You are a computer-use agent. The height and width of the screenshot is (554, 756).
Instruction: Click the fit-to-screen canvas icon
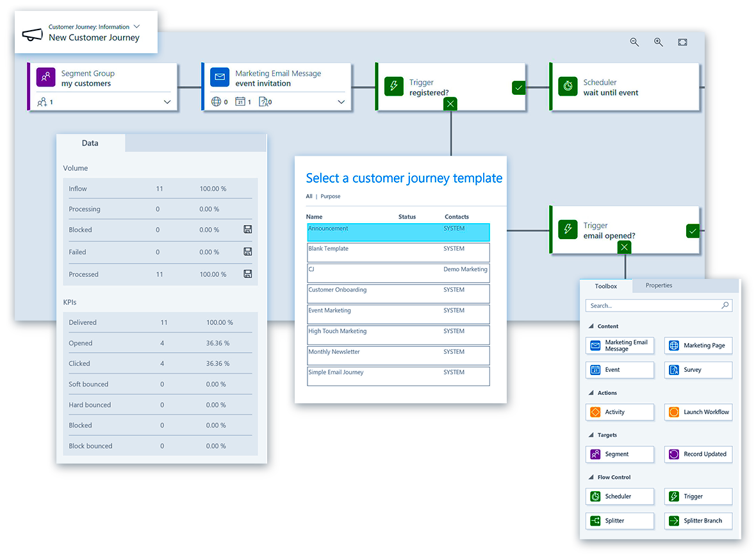click(x=682, y=42)
